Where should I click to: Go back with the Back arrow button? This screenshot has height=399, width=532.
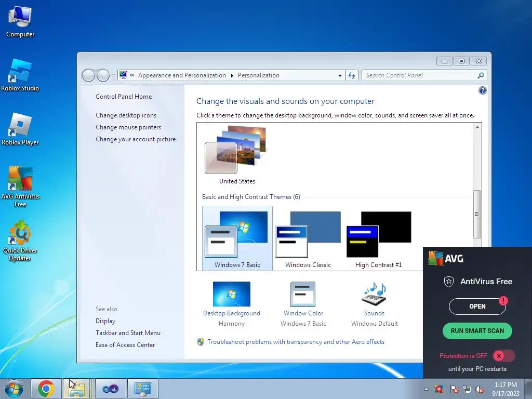pyautogui.click(x=88, y=75)
